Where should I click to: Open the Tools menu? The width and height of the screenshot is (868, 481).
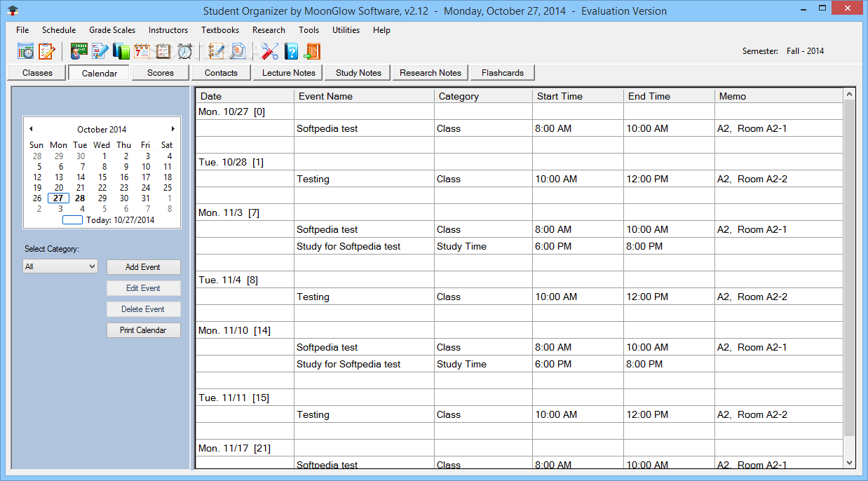(x=308, y=30)
